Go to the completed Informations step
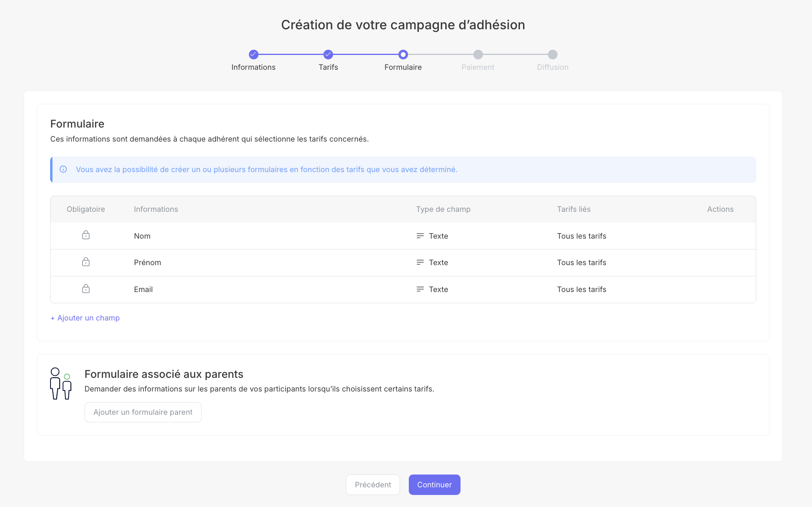 point(253,54)
